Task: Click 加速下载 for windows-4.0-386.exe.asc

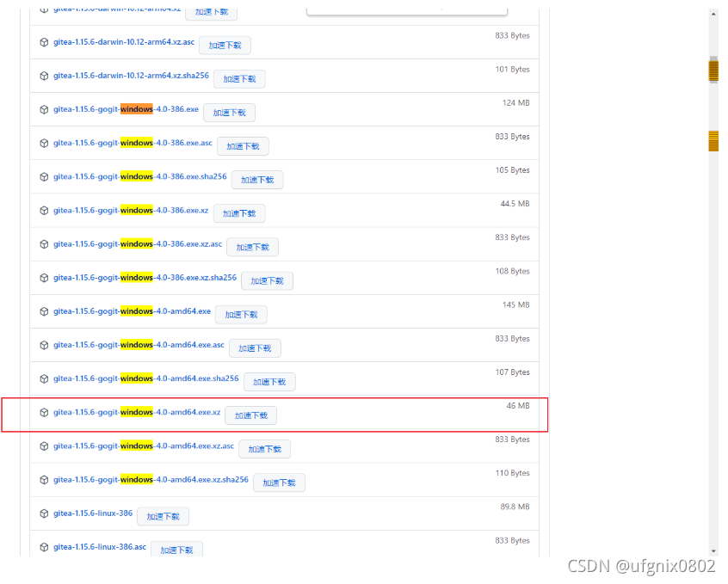Action: (x=243, y=146)
